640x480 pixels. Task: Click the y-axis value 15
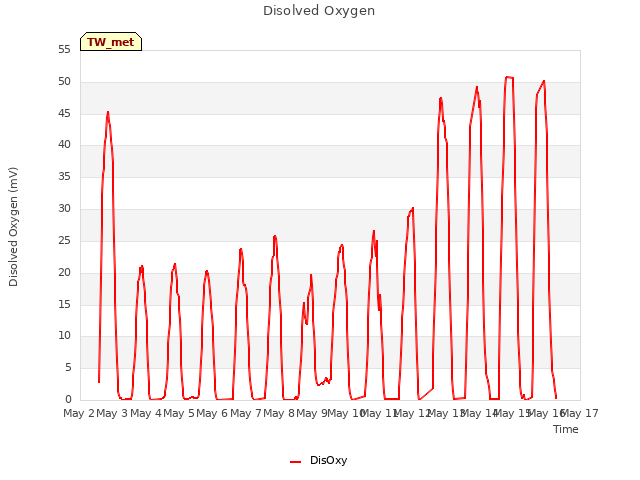[64, 304]
